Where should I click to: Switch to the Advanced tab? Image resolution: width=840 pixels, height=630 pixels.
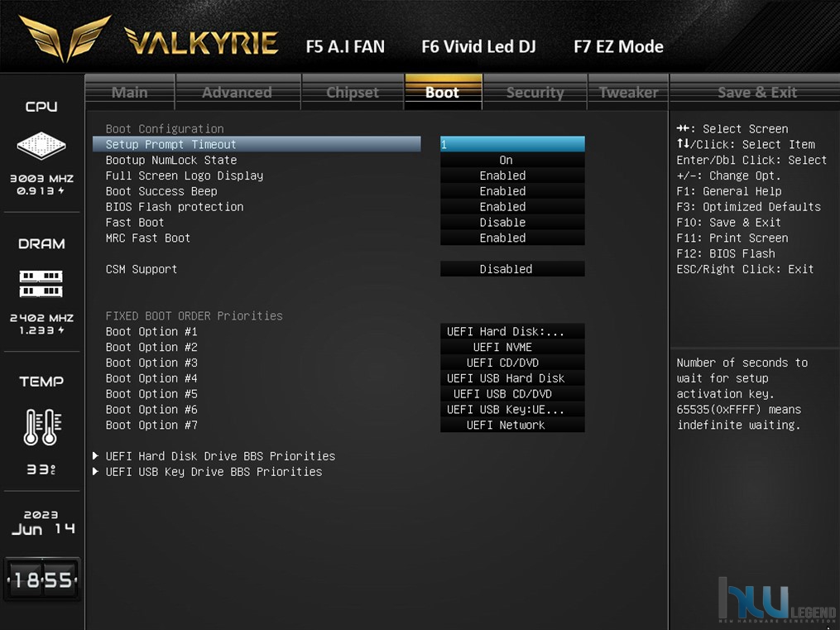(x=238, y=92)
